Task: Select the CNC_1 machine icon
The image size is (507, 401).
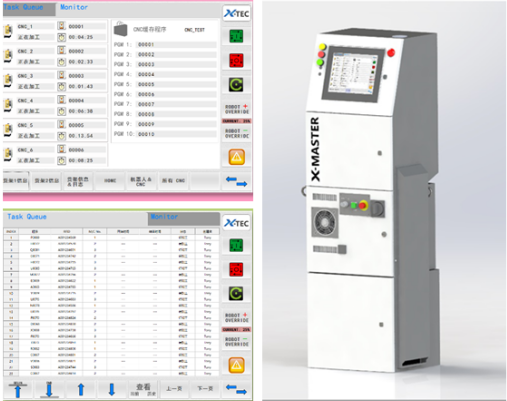Action: (8, 32)
